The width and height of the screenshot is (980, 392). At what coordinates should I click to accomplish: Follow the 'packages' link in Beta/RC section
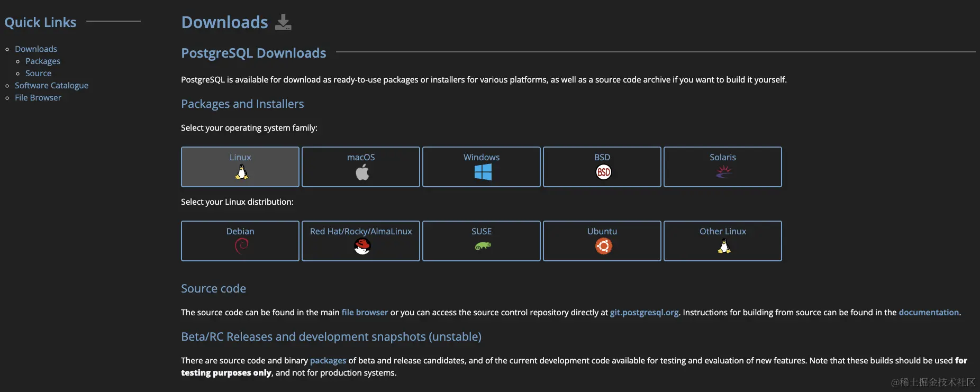click(x=328, y=360)
